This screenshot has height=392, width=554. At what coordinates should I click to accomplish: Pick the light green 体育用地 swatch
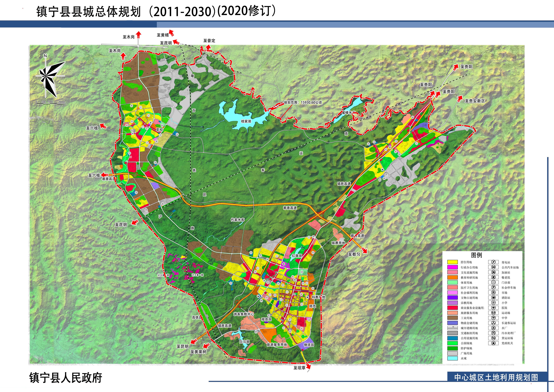452,282
